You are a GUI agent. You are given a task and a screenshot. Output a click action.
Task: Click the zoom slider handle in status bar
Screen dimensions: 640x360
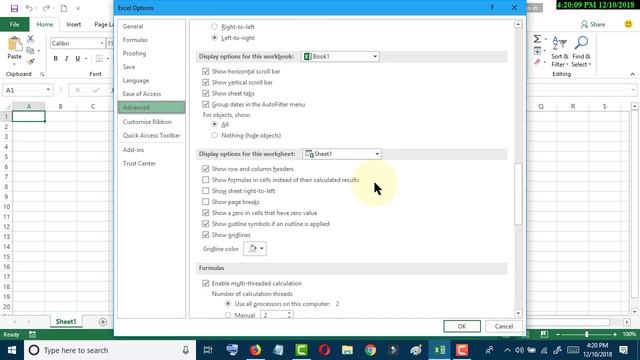pyautogui.click(x=587, y=334)
